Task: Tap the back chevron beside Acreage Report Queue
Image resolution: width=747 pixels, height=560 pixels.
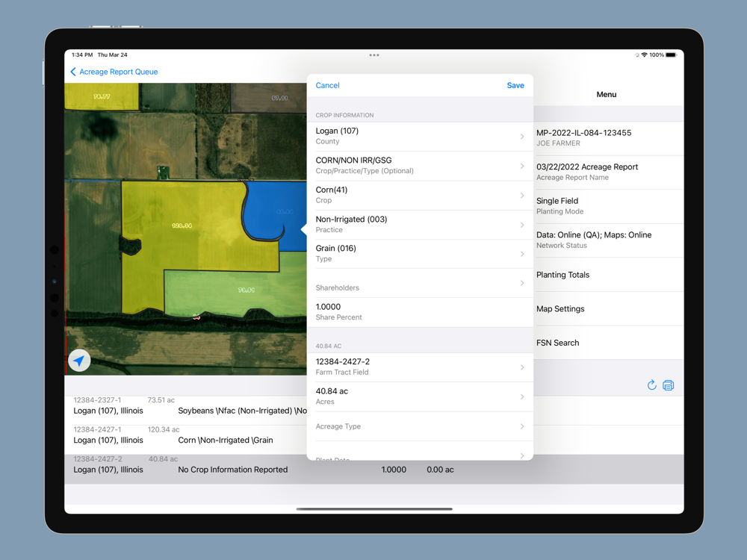Action: (73, 72)
